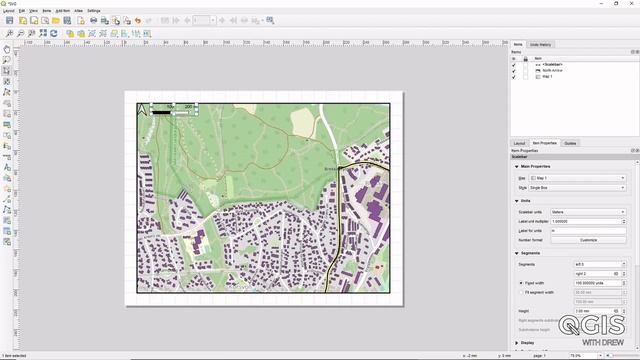
Task: Open the Atlas Settings icon
Action: (270, 20)
